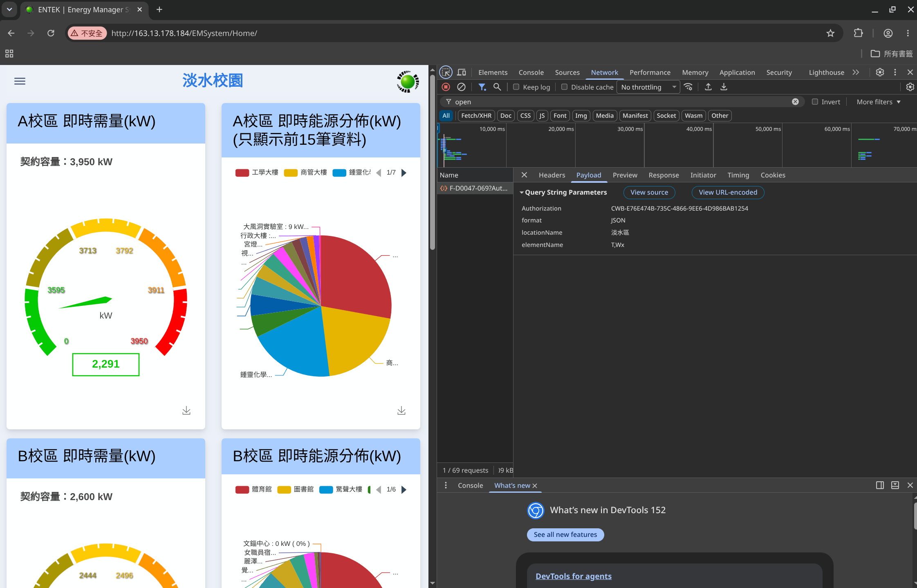Switch to the Response tab

point(664,175)
